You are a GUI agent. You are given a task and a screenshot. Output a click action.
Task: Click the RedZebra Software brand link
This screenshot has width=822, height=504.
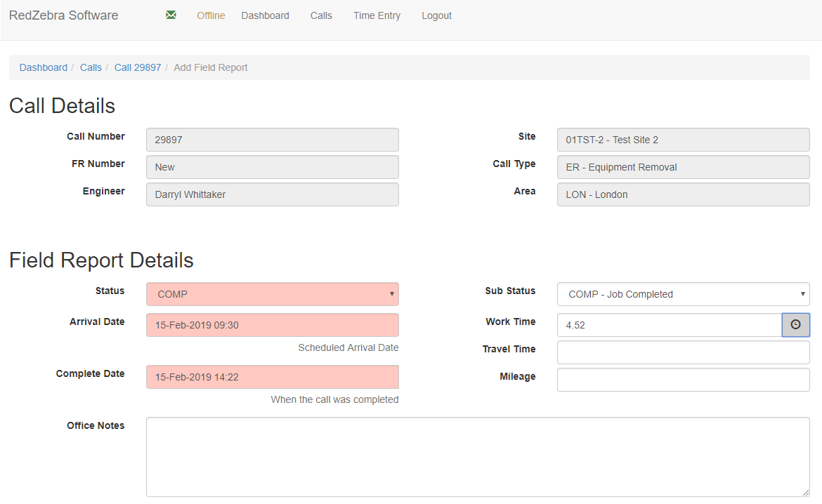[x=64, y=15]
